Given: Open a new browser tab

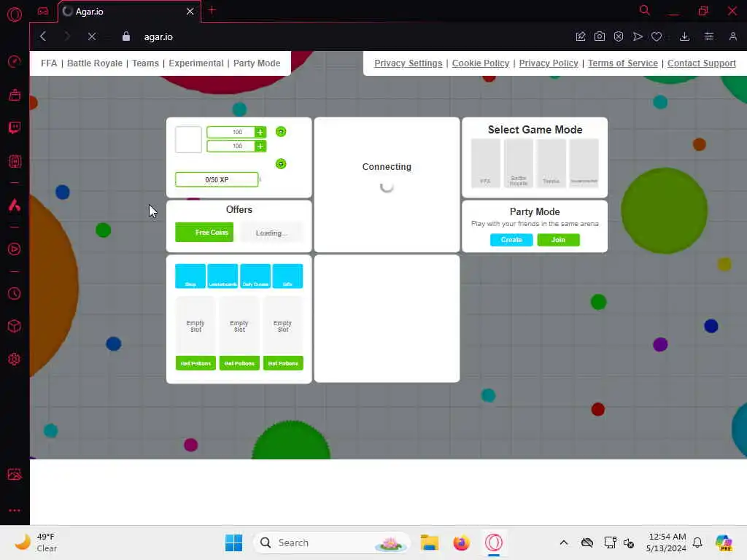Looking at the screenshot, I should (212, 10).
